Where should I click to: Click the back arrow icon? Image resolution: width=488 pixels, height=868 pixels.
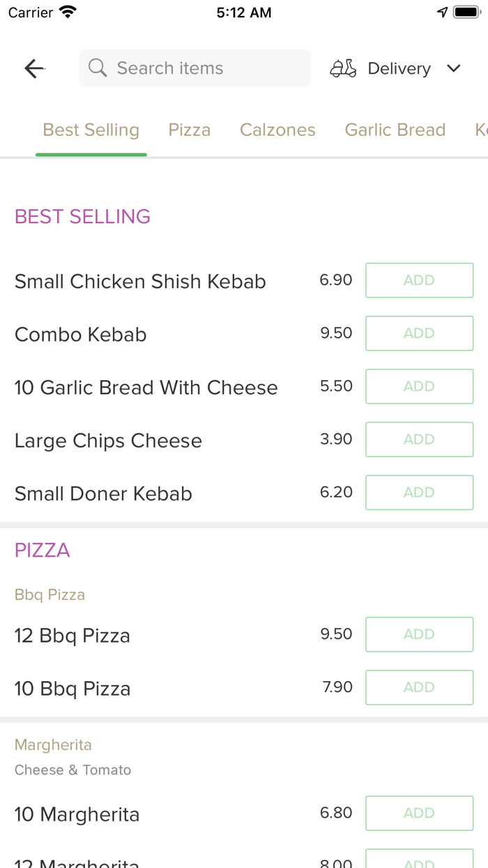coord(33,68)
